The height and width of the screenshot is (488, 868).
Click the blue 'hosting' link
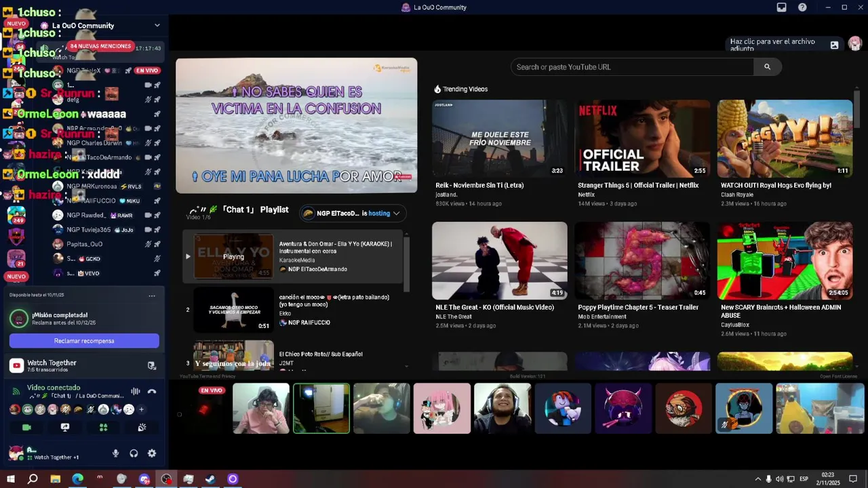click(x=379, y=213)
